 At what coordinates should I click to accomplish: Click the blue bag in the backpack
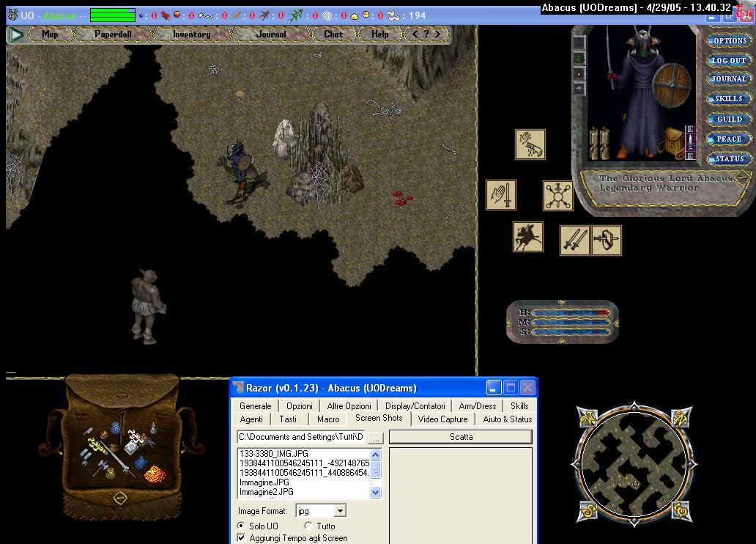[116, 427]
